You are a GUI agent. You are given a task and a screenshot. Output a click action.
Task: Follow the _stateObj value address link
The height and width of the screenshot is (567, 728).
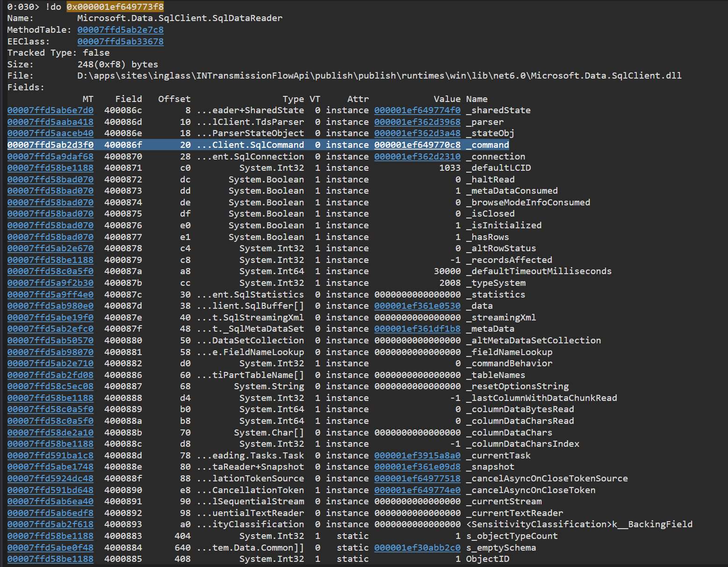click(x=417, y=133)
